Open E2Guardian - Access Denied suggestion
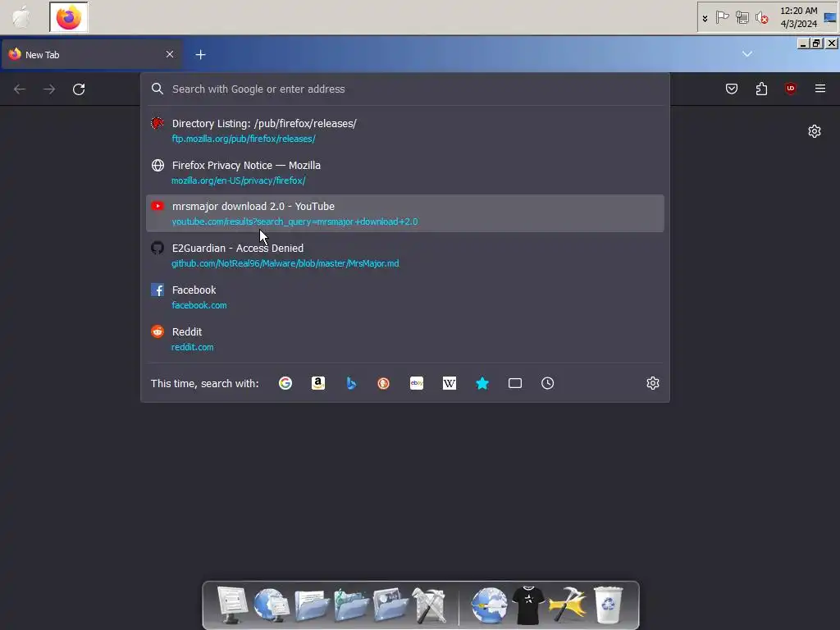The height and width of the screenshot is (630, 840). (x=405, y=255)
